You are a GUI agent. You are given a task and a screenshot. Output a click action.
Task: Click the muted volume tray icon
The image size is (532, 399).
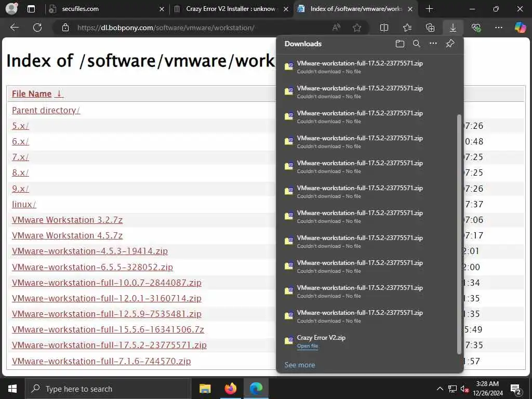(464, 389)
